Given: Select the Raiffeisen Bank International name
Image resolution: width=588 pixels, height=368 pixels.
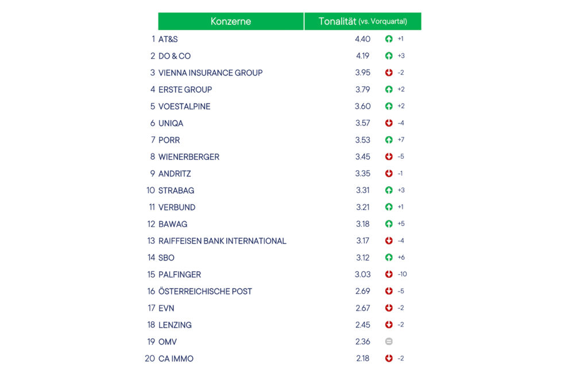Looking at the screenshot, I should 222,241.
